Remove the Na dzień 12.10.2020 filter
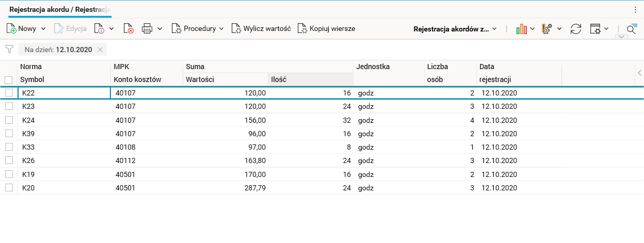Screen dimensions: 644x243 [x=101, y=50]
